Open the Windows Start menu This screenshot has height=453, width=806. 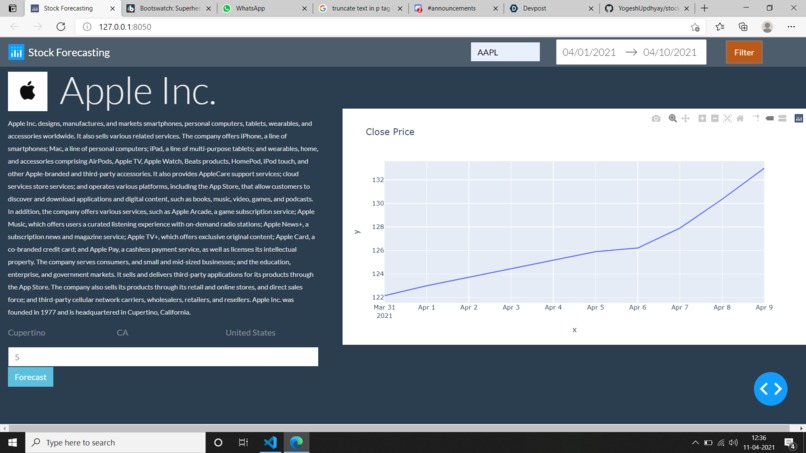pos(12,442)
